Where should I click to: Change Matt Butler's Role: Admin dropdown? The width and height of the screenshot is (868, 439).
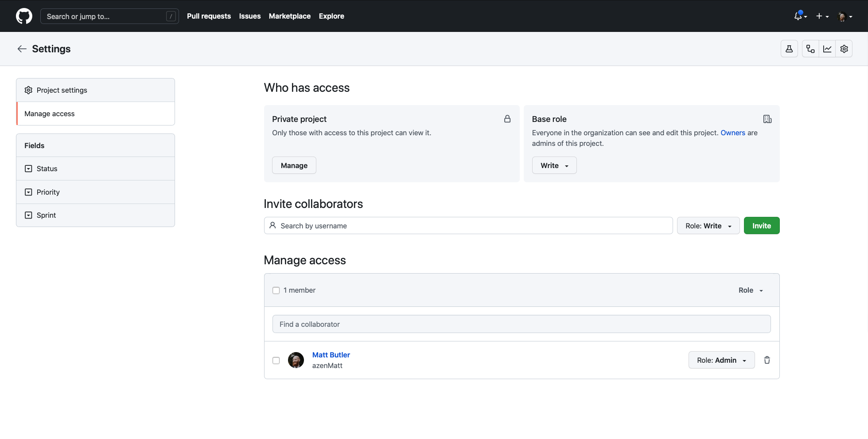721,360
